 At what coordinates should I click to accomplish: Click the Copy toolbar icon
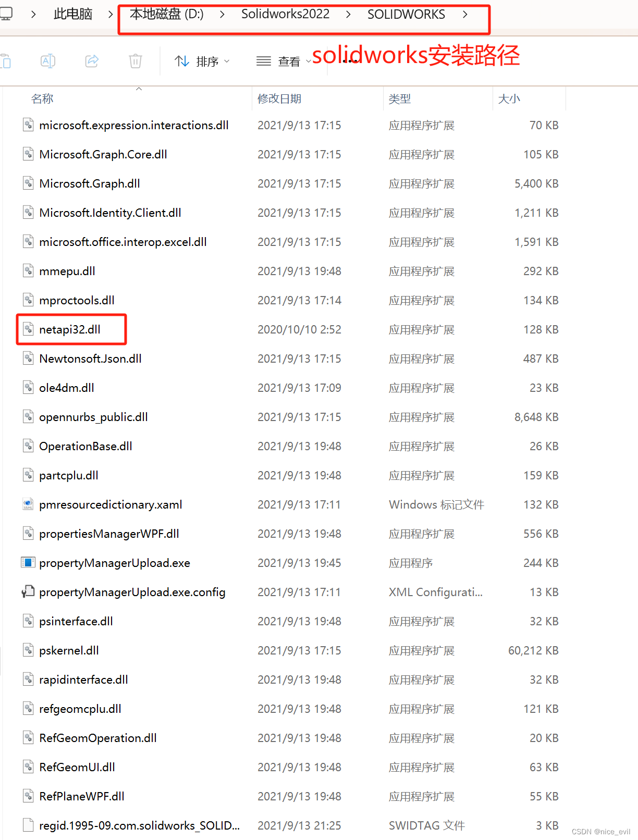click(5, 61)
